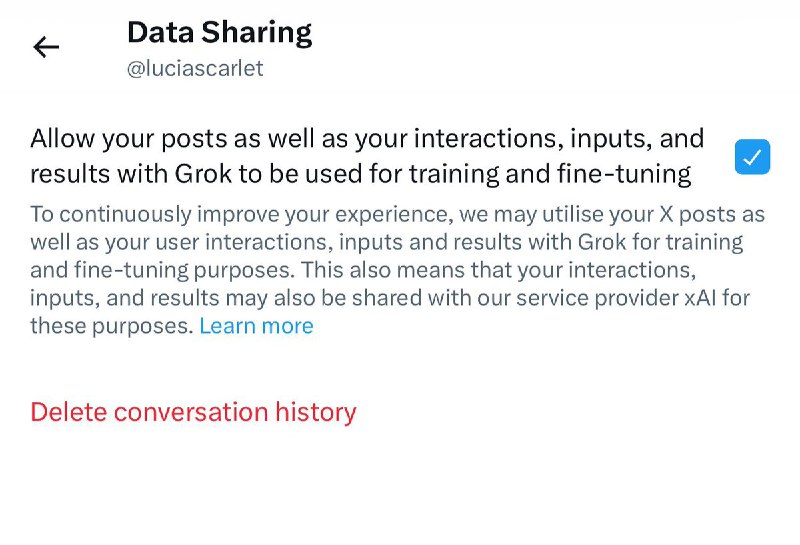Click the grey description paragraph about xAI
Viewport: 800px width, 545px height.
coord(389,270)
